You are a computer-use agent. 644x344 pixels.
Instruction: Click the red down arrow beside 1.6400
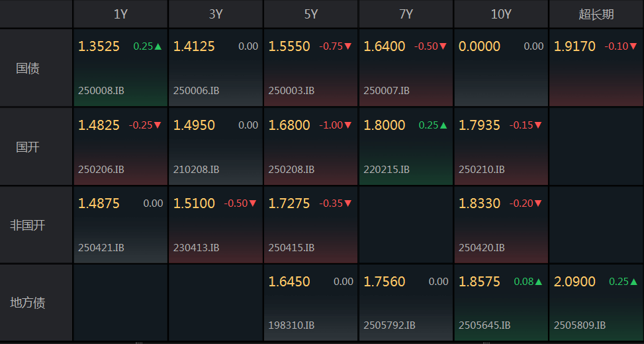tap(443, 46)
